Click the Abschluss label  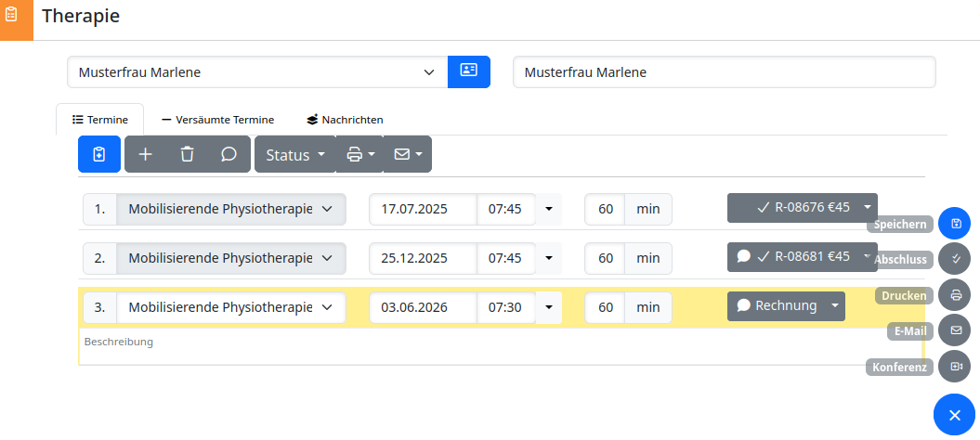(x=900, y=259)
